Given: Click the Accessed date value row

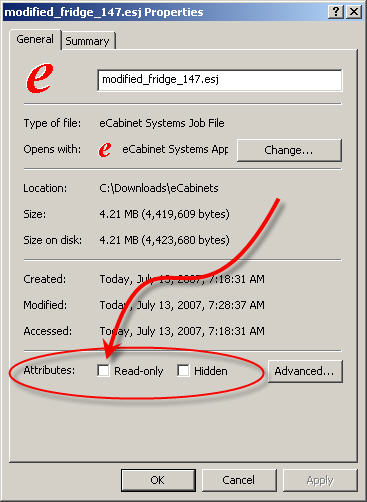Looking at the screenshot, I should 182,331.
